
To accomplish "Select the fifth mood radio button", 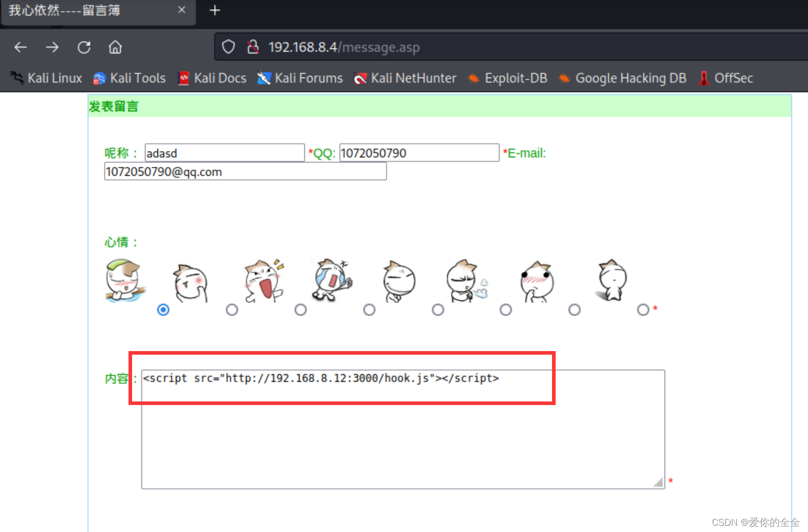I will click(438, 309).
